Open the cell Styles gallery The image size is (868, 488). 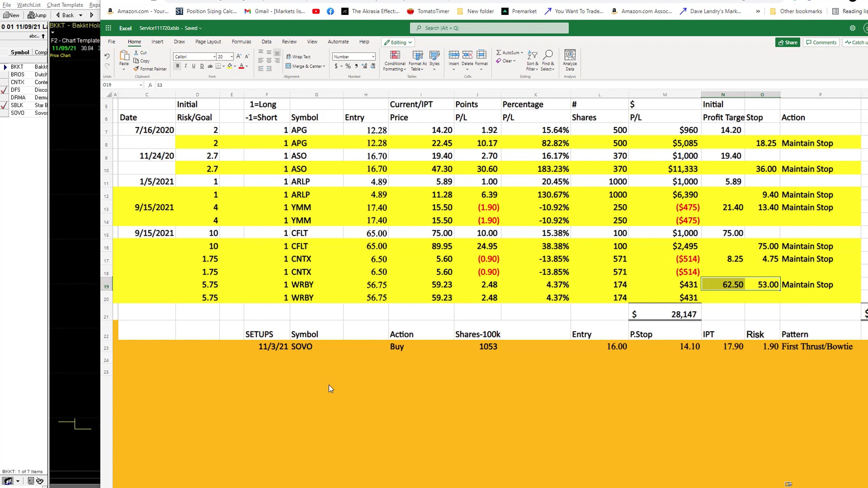434,60
